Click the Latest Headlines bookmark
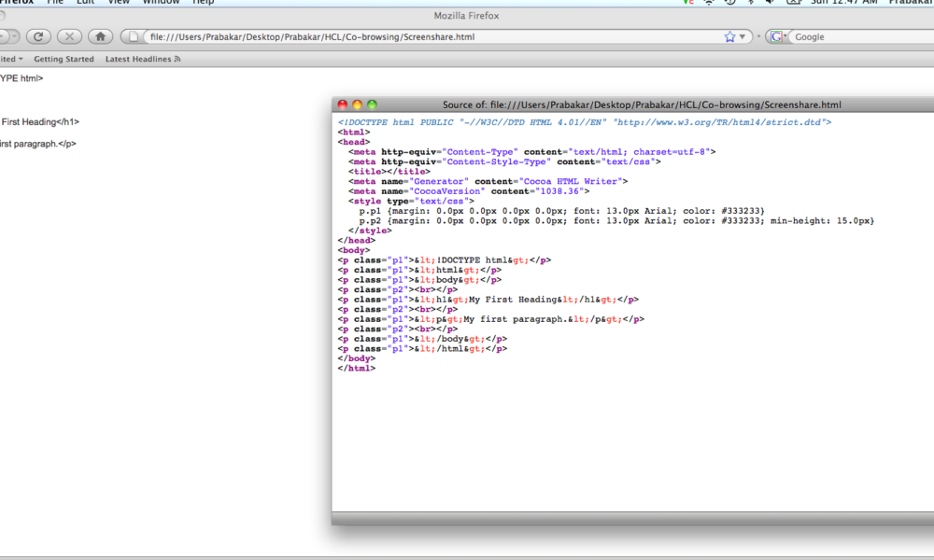Screen dimensions: 934x560 140,58
